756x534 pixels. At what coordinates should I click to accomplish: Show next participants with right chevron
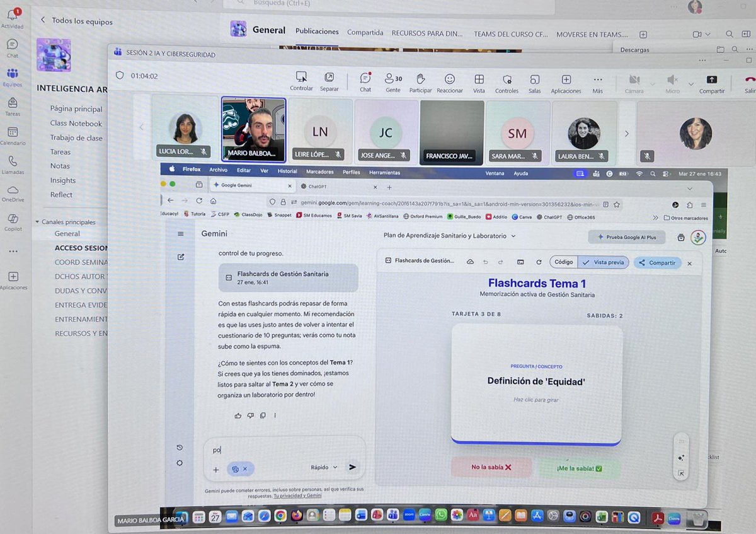626,134
